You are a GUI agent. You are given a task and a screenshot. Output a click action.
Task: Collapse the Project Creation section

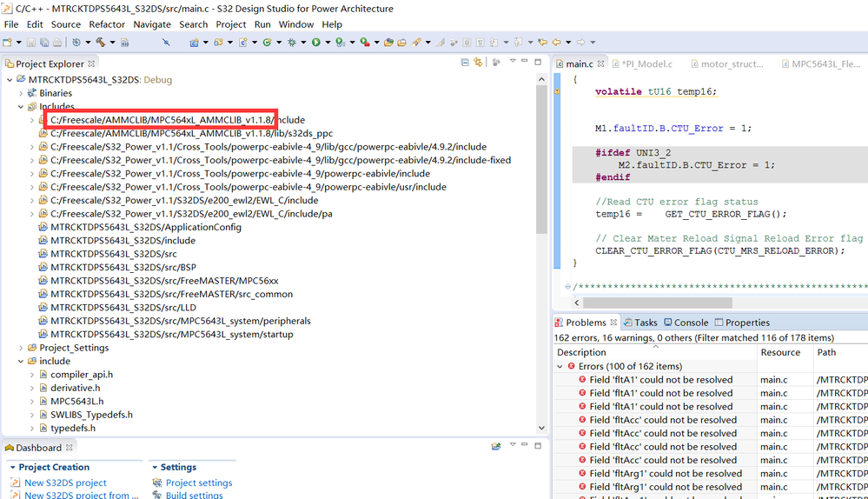(13, 468)
